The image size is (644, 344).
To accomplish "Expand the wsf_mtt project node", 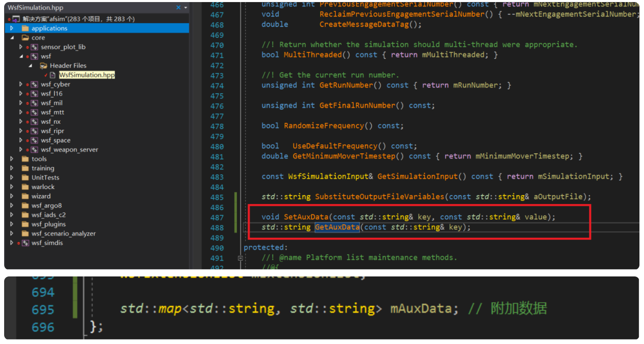I will click(21, 112).
